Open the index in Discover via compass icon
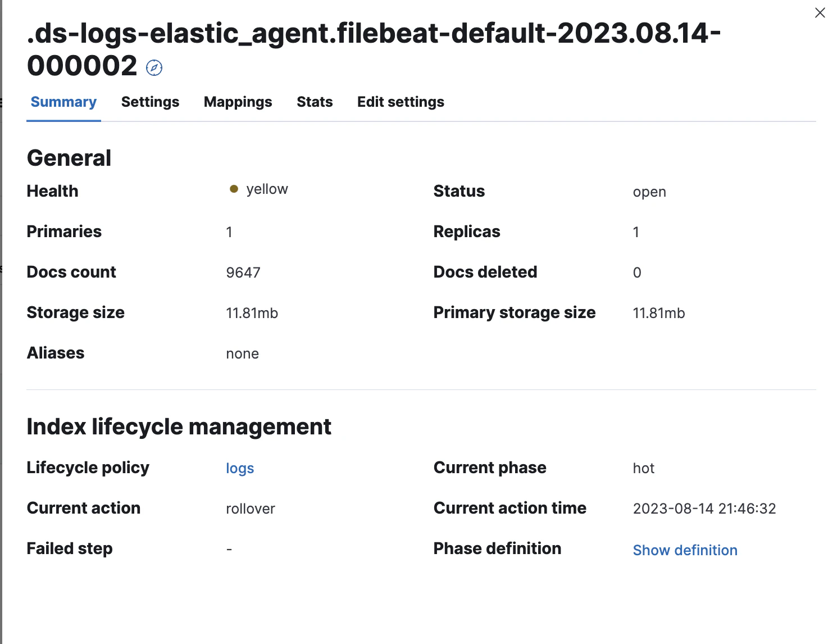Image resolution: width=828 pixels, height=644 pixels. point(154,68)
